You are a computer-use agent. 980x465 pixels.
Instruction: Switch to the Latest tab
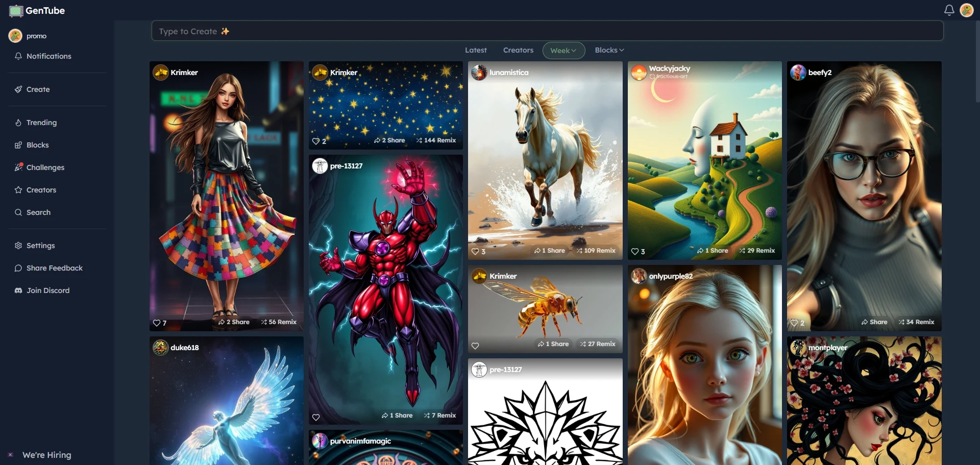(x=476, y=50)
